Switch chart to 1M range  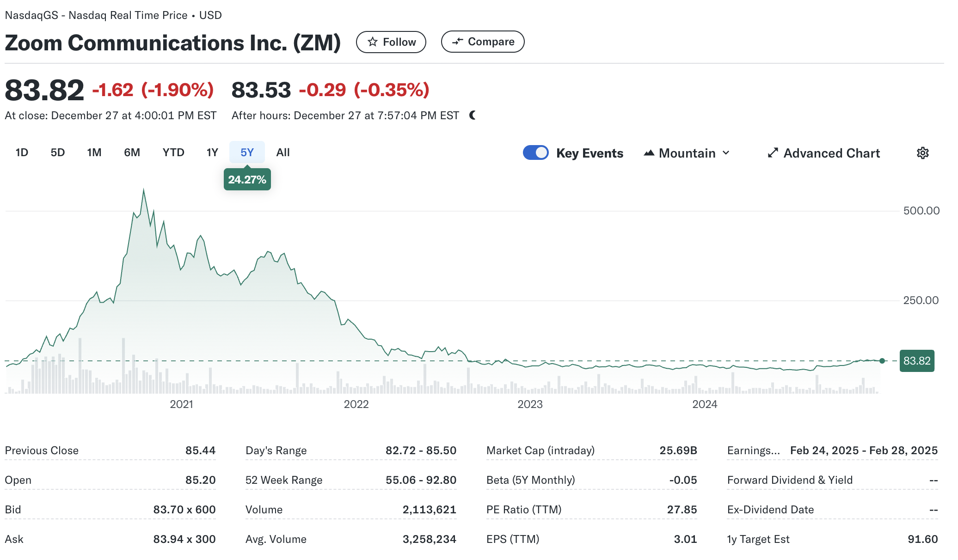click(94, 152)
